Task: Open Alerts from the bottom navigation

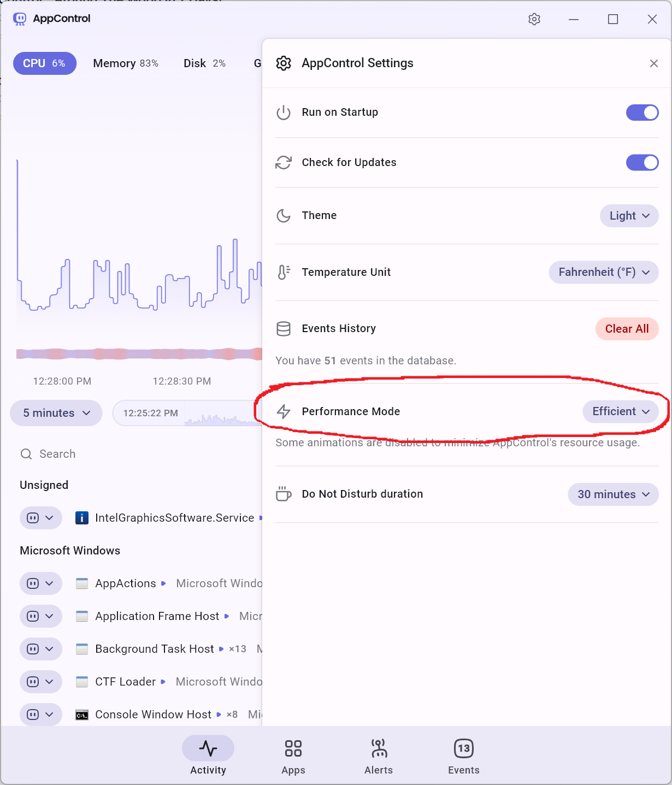Action: point(379,756)
